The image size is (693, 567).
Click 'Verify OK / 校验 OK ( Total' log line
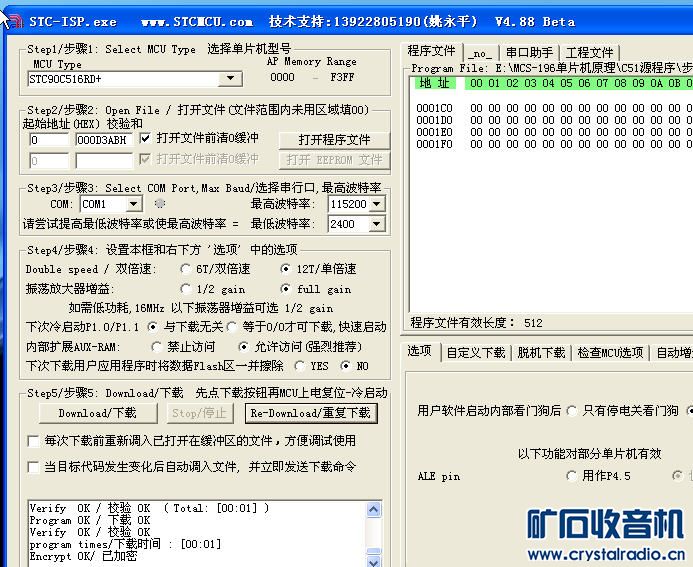click(x=149, y=508)
